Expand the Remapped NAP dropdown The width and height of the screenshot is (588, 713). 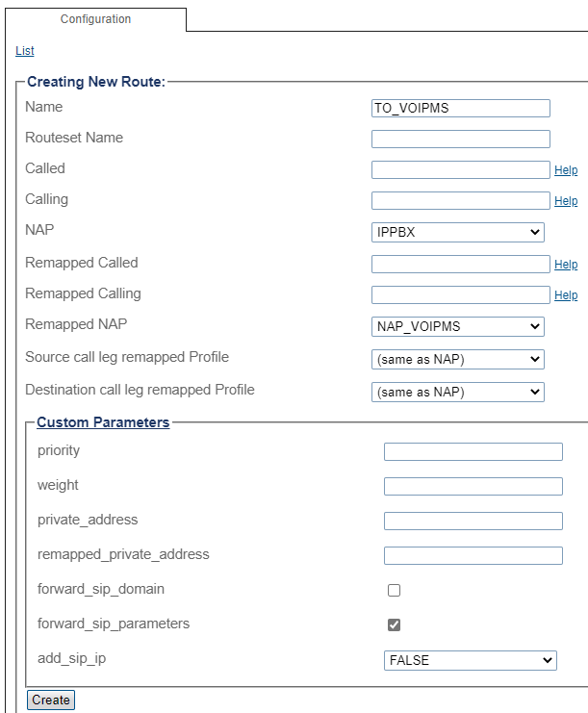[x=457, y=326]
